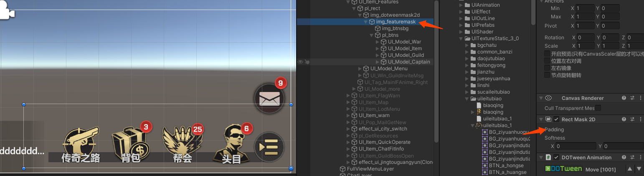Toggle Cull Transparent Mesh checkbox

[x=598, y=108]
